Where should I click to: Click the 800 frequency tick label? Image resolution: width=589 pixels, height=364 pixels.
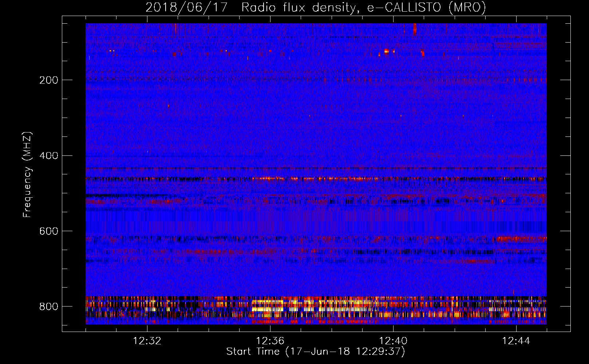click(x=49, y=306)
